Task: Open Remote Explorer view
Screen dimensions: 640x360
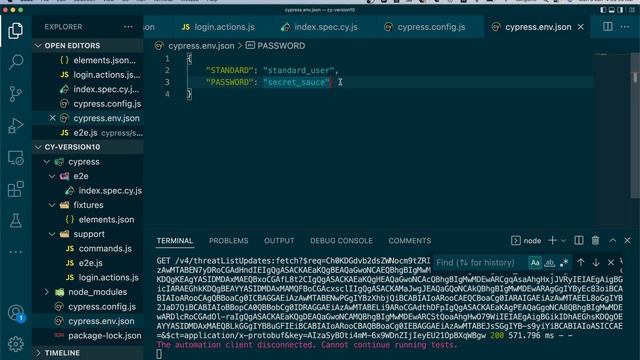Action: point(16,158)
